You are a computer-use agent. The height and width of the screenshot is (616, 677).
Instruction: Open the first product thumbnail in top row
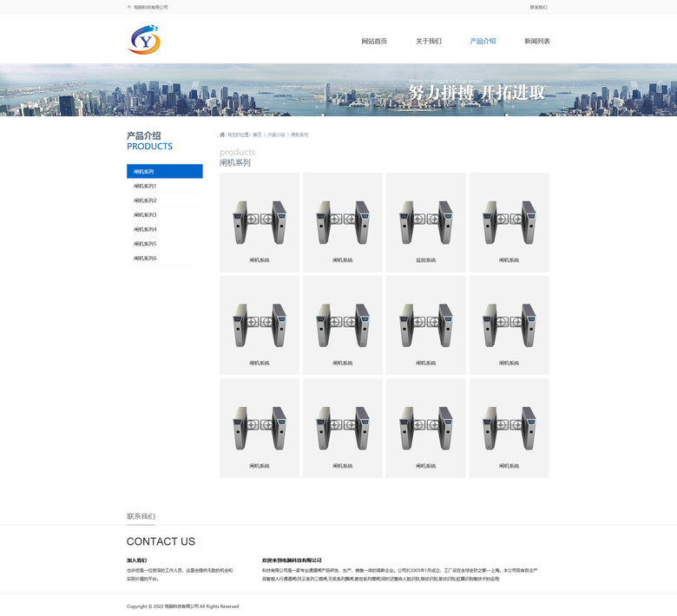click(259, 222)
